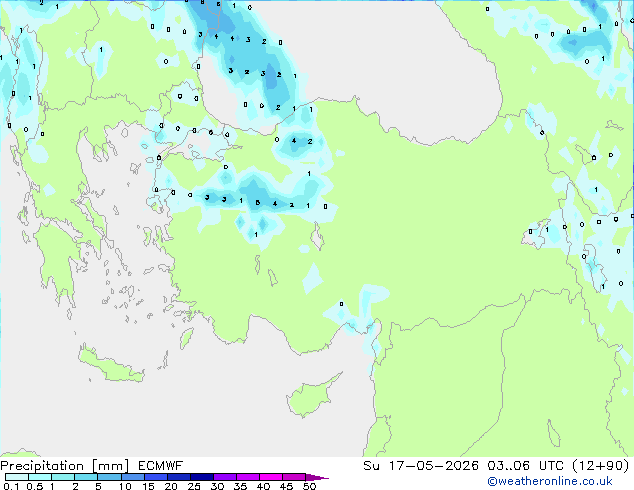The height and width of the screenshot is (490, 634).
Task: Click the 'ECMWF' model label
Action: (161, 466)
